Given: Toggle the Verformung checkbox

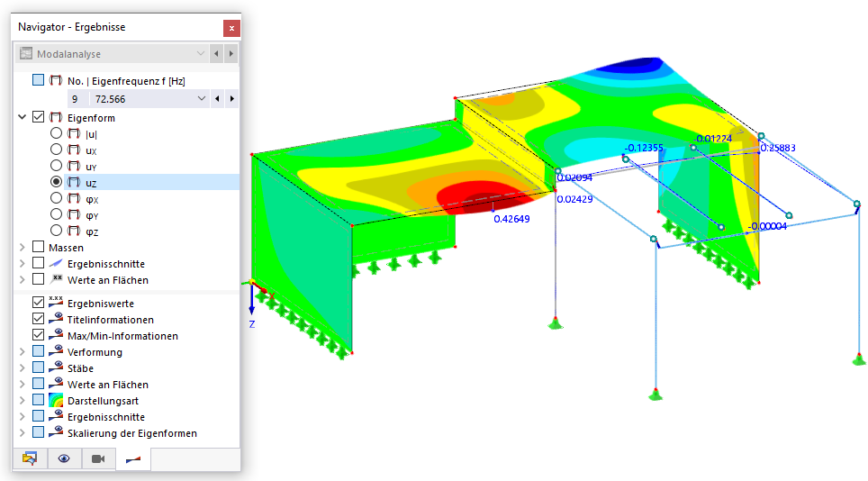Looking at the screenshot, I should [x=38, y=351].
